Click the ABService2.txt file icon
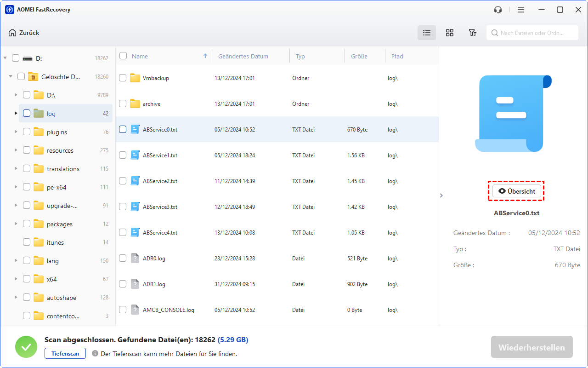 135,181
